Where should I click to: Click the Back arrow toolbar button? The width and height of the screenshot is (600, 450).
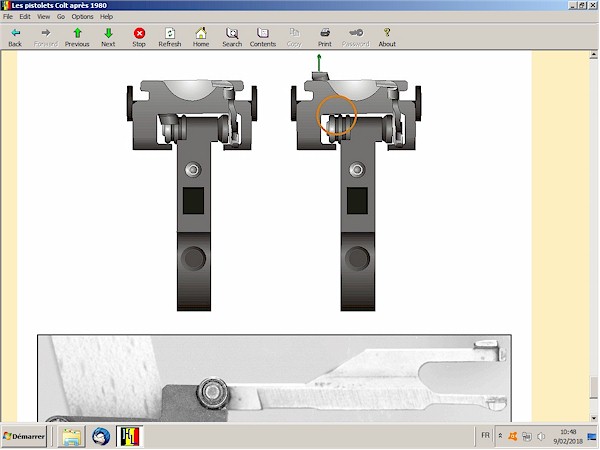coord(14,37)
